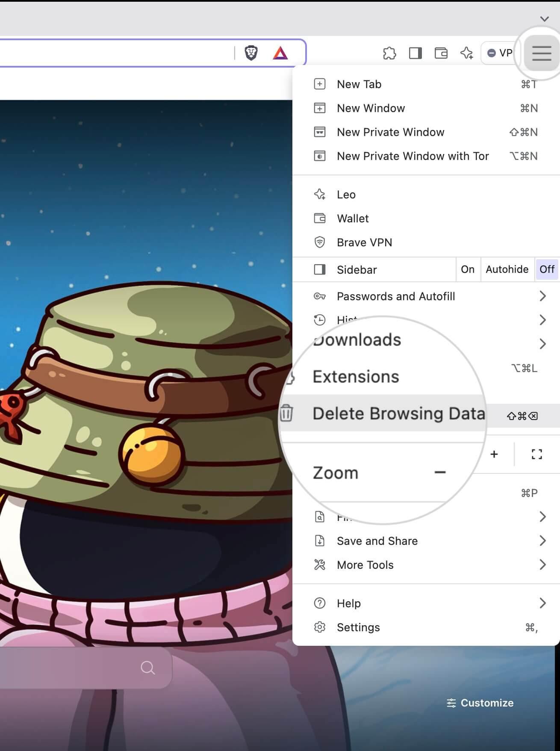Open Leo from the menu
Image resolution: width=560 pixels, height=751 pixels.
(x=426, y=195)
